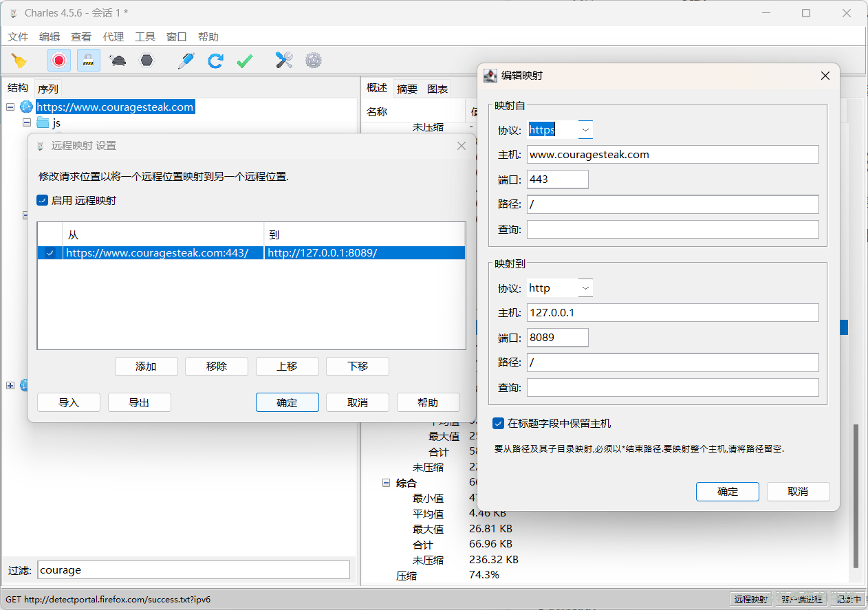Toggle the red record button
The image size is (868, 610).
click(x=59, y=61)
